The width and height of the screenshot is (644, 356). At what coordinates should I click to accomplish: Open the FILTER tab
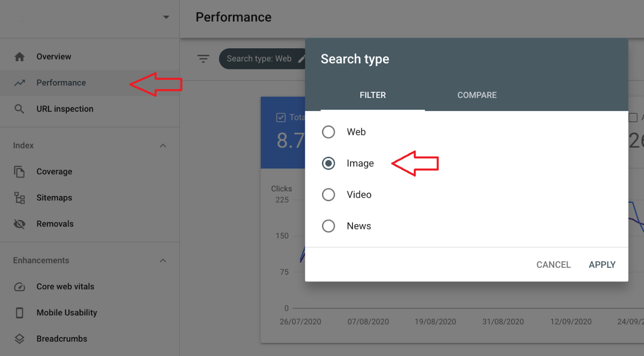(x=372, y=95)
